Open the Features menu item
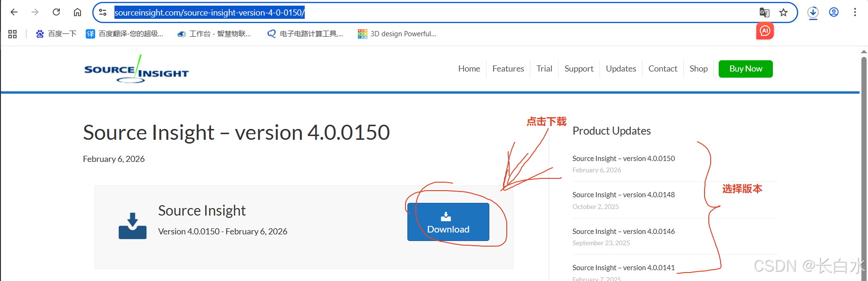 508,69
